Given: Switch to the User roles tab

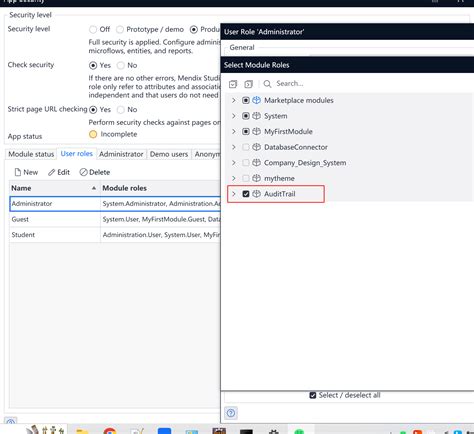Looking at the screenshot, I should click(x=77, y=154).
